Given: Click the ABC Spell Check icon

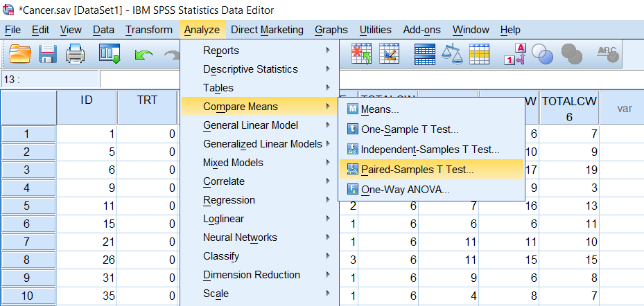Looking at the screenshot, I should point(608,54).
